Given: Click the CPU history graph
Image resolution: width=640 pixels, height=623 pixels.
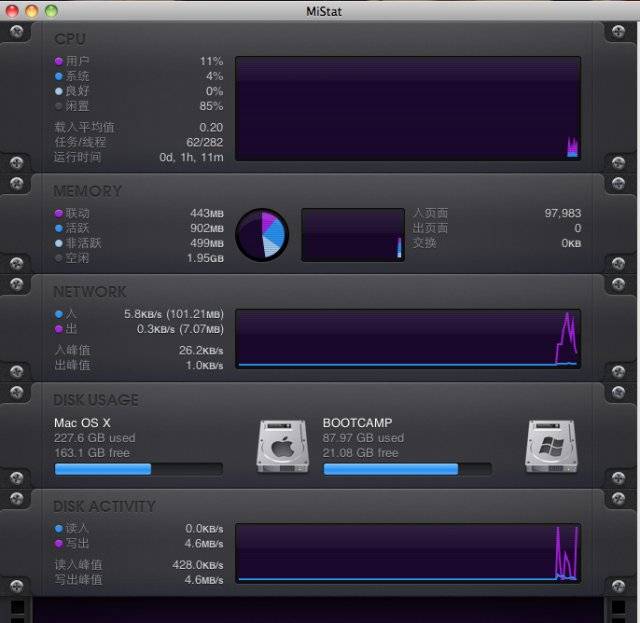Looking at the screenshot, I should coord(407,108).
